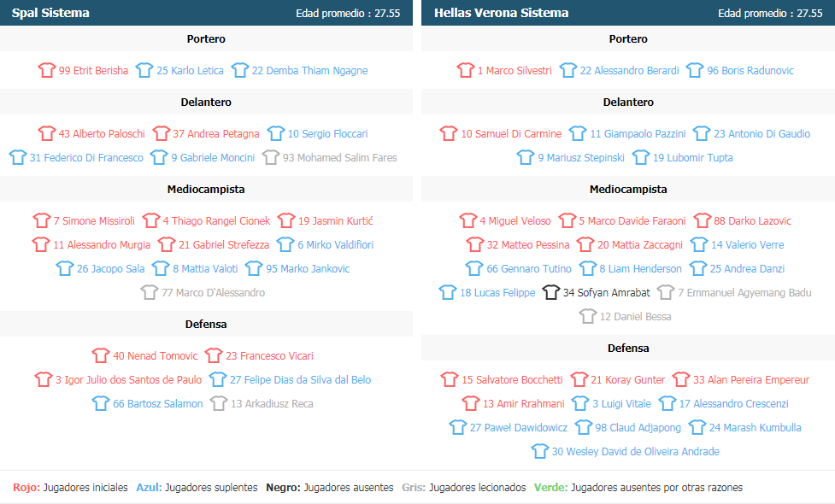835x504 pixels.
Task: Open player Andrea Petagna's link
Action: coord(215,133)
